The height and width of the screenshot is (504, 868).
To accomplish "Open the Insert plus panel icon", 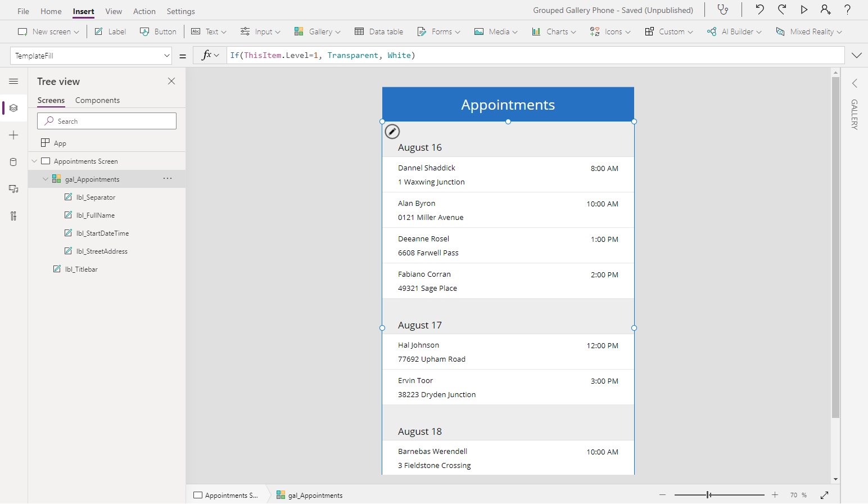I will coord(13,135).
